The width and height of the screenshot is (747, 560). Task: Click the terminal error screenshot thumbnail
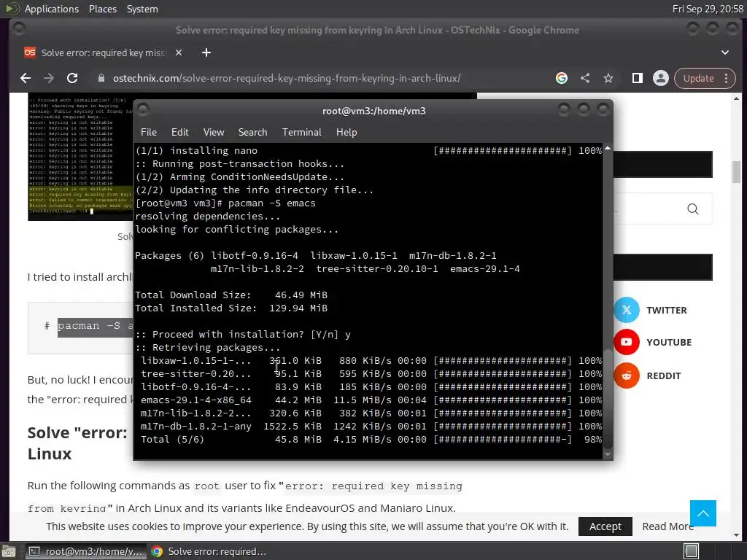(x=80, y=156)
